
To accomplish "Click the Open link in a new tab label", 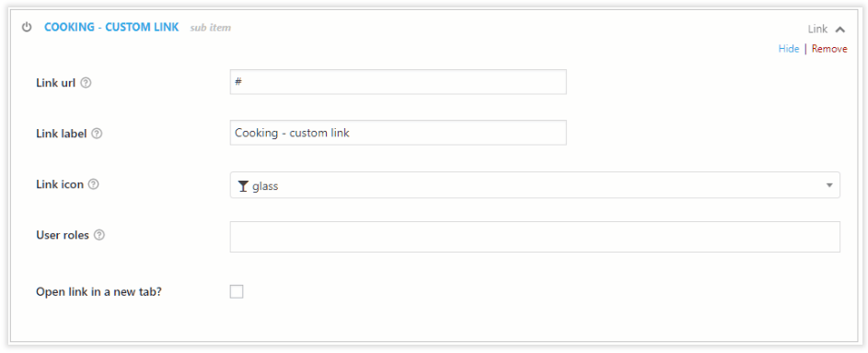I will 98,291.
